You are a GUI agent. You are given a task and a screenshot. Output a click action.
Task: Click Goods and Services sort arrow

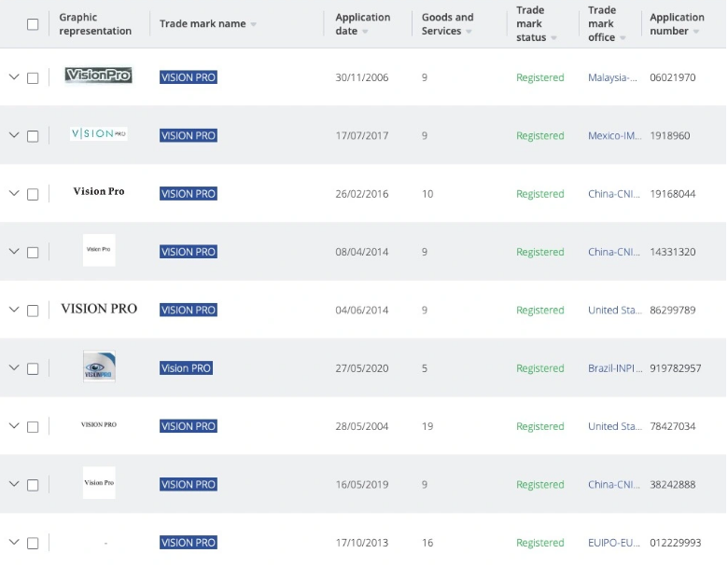(x=469, y=32)
